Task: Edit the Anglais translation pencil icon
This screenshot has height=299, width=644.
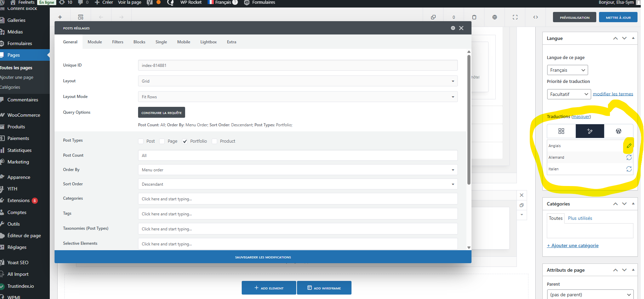Action: [629, 146]
